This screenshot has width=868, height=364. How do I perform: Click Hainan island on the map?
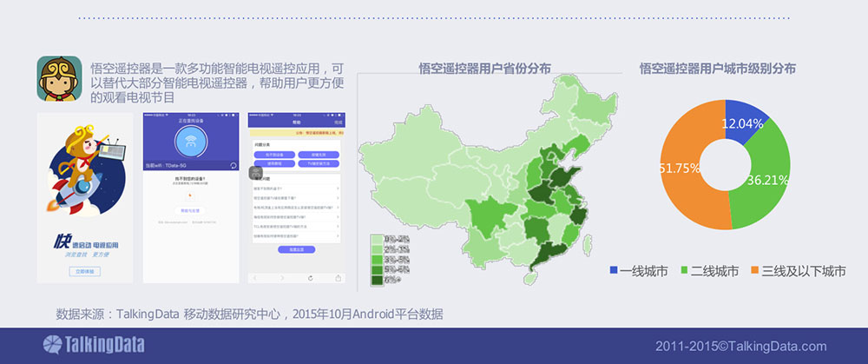click(x=530, y=276)
